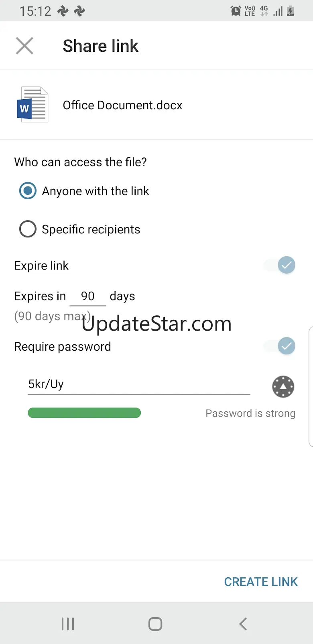Tap the Share link title
Viewport: 313px width, 644px height.
[101, 46]
